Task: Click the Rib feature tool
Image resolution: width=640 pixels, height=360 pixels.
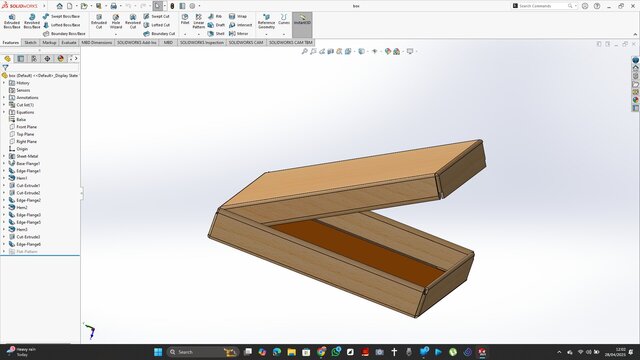Action: point(215,16)
